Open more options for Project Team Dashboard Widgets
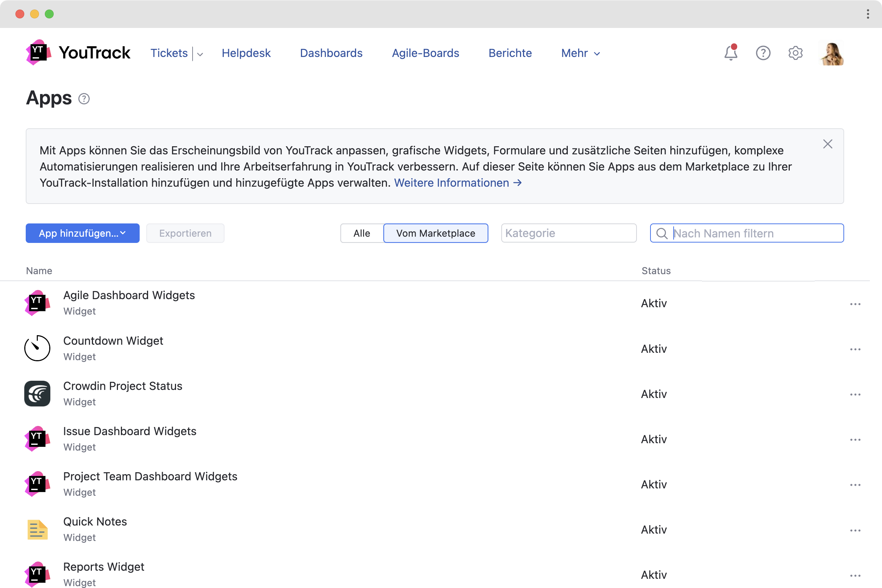Image resolution: width=882 pixels, height=588 pixels. [x=855, y=485]
